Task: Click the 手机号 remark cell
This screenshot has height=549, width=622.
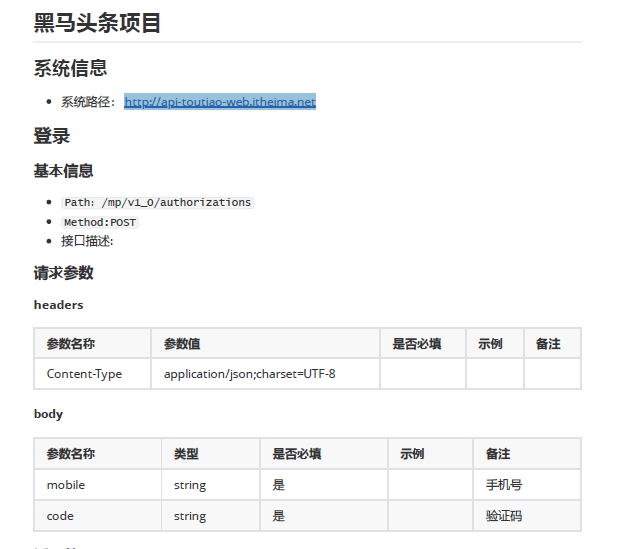Action: point(527,485)
